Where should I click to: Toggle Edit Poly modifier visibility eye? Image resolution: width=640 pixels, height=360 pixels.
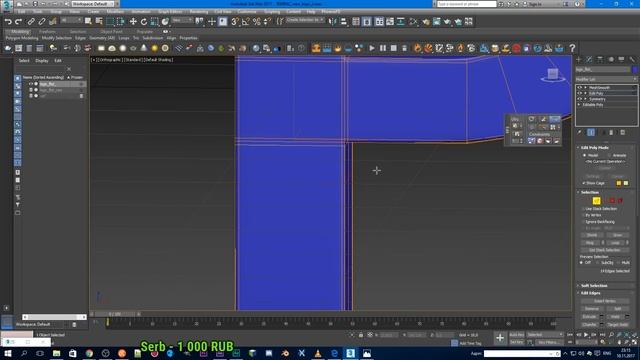point(580,93)
